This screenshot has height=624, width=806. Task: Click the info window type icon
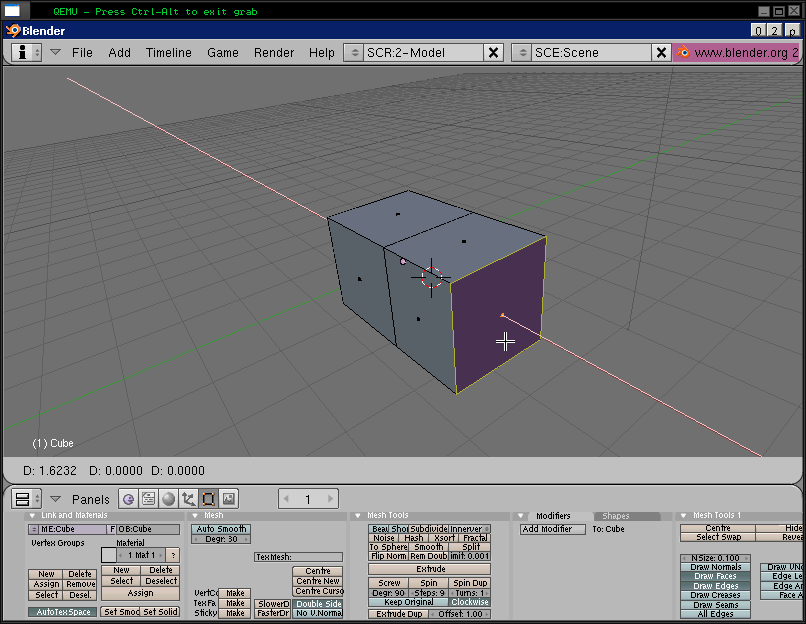pyautogui.click(x=22, y=52)
